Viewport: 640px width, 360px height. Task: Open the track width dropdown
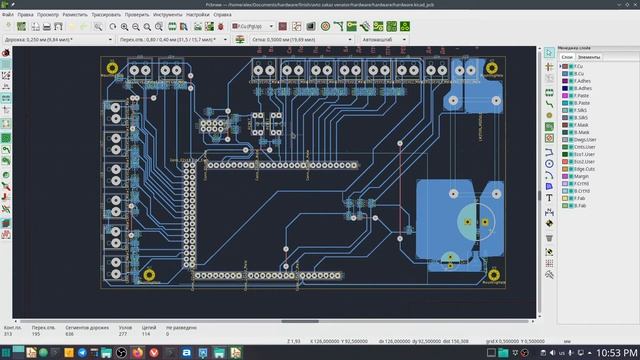click(58, 40)
